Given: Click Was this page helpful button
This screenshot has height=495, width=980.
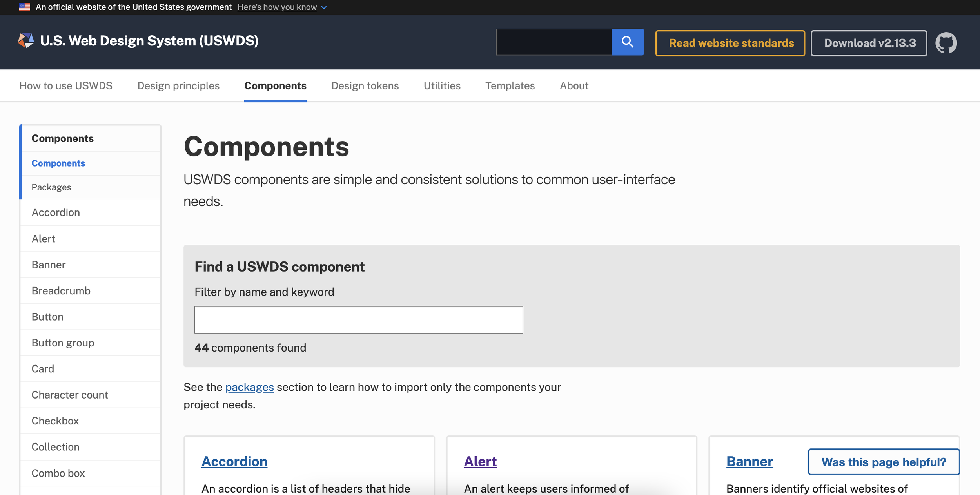Looking at the screenshot, I should coord(884,462).
